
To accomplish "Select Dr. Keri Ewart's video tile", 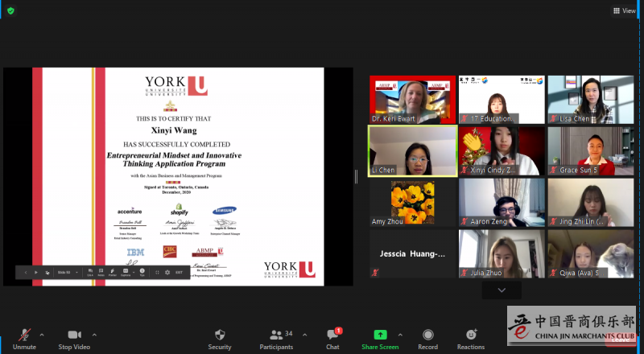I will click(x=412, y=100).
